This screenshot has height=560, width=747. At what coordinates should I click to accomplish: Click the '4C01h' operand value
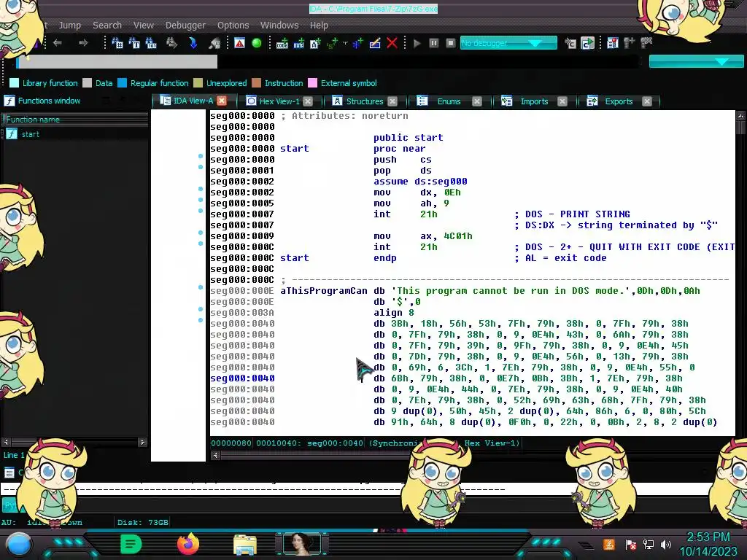point(458,236)
